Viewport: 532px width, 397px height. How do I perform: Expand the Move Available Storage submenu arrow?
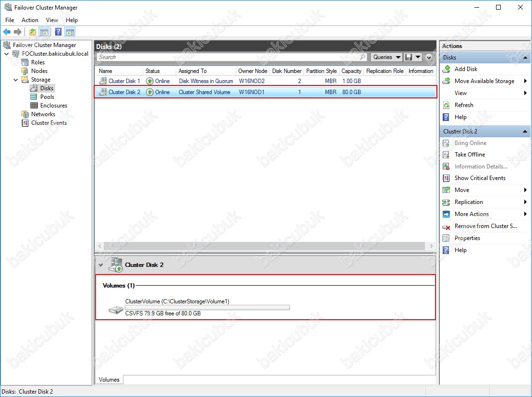525,81
